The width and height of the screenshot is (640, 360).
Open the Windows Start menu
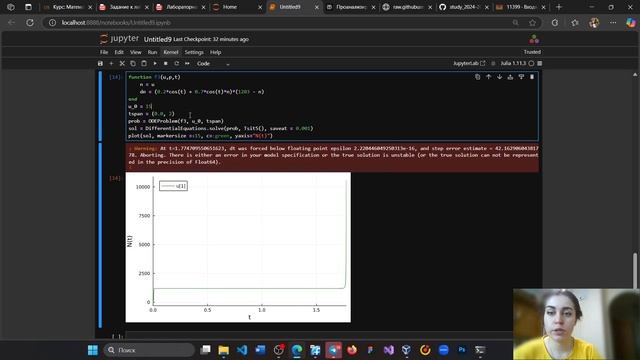click(93, 350)
